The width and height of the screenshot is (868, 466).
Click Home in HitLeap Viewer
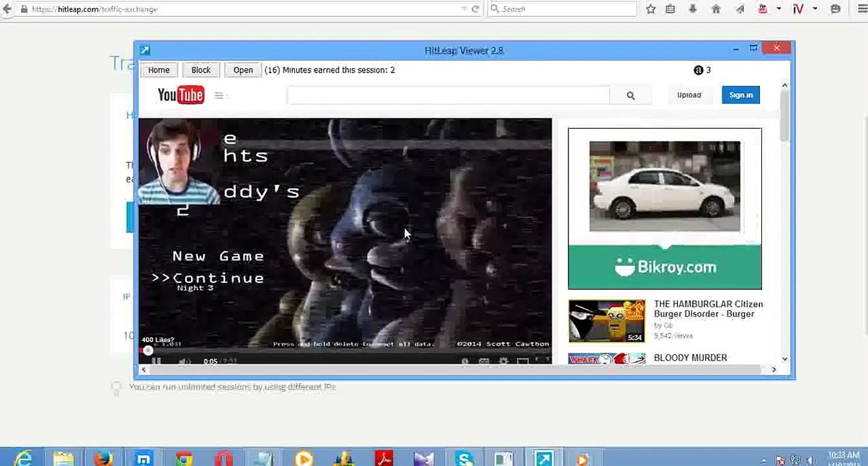[x=158, y=70]
